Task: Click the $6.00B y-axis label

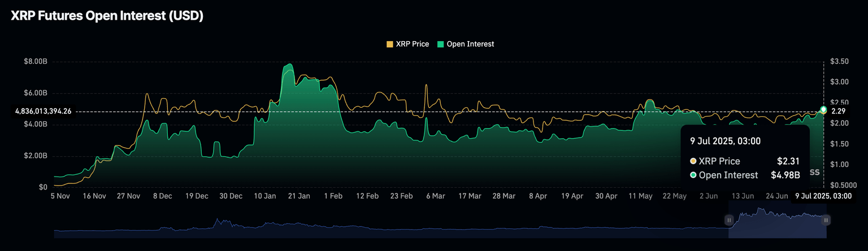Action: (35, 93)
